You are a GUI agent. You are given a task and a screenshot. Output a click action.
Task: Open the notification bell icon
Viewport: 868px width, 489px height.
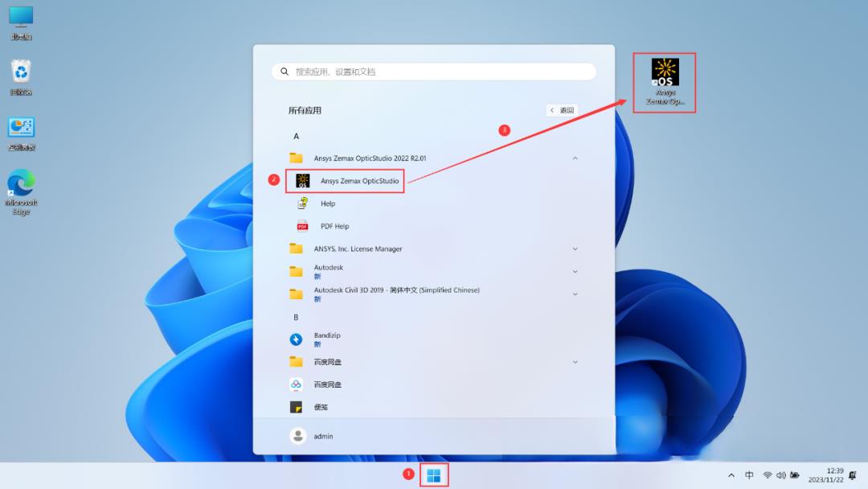[853, 475]
